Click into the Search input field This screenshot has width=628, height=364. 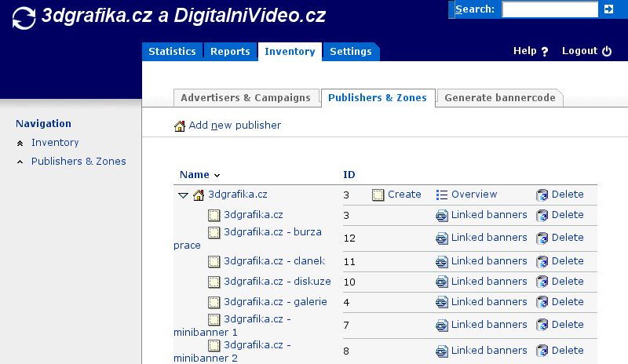[550, 9]
